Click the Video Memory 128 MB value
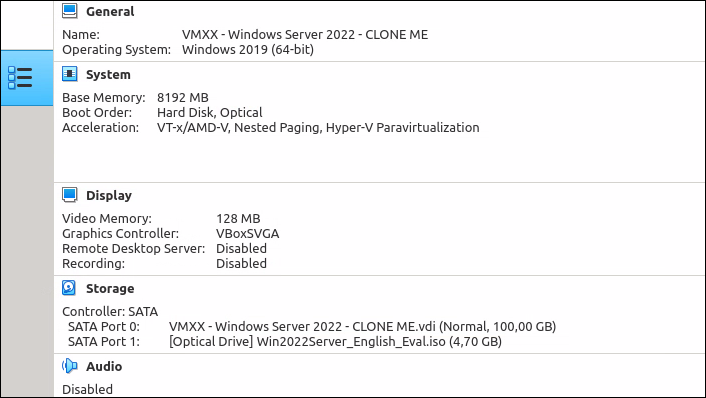Screen dimensions: 706x398 tap(238, 219)
